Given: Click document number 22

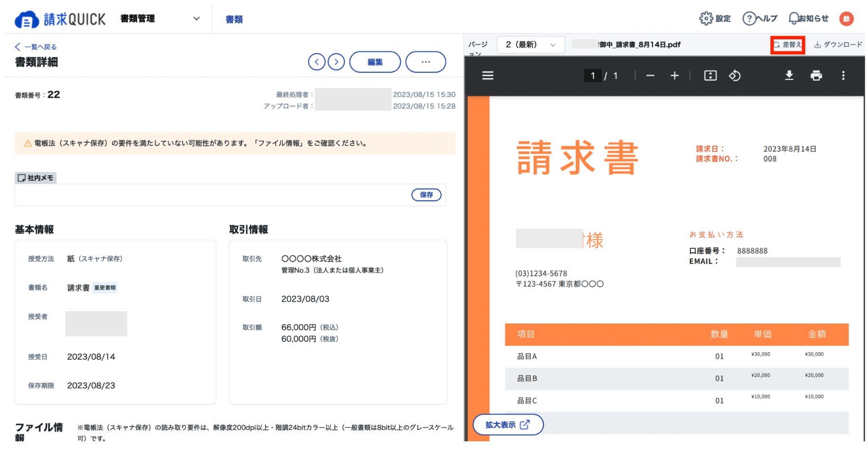Looking at the screenshot, I should (54, 95).
